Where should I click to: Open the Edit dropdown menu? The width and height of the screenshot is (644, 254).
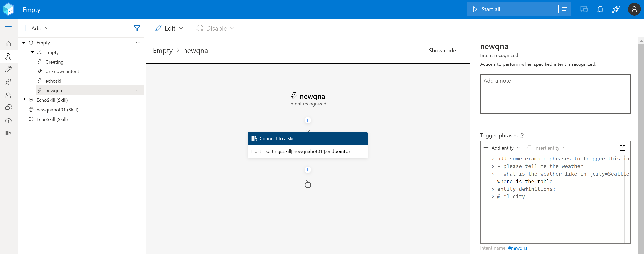[x=169, y=28]
